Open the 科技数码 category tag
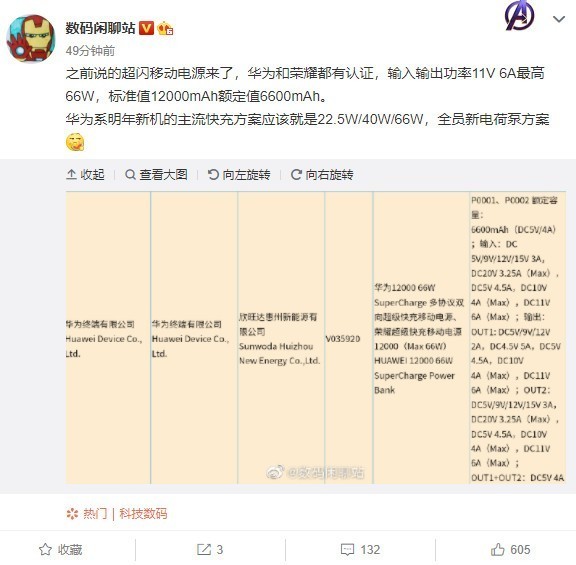The image size is (576, 565). tap(143, 514)
